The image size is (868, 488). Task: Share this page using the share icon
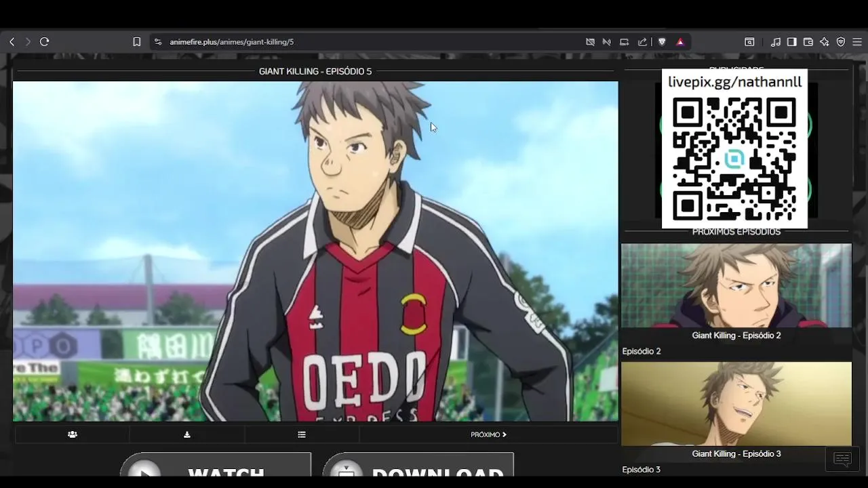[642, 42]
